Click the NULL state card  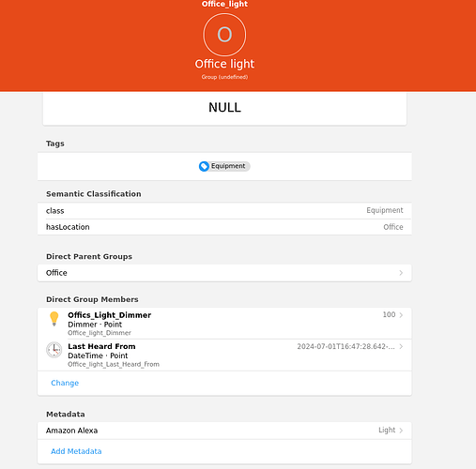pyautogui.click(x=224, y=109)
